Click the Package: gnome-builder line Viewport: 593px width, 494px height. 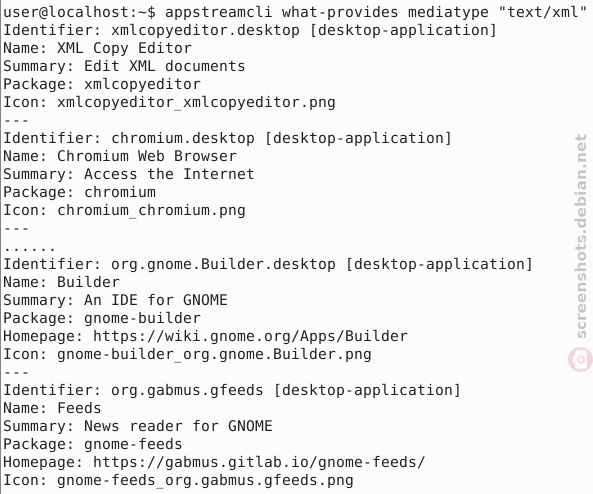(x=102, y=318)
